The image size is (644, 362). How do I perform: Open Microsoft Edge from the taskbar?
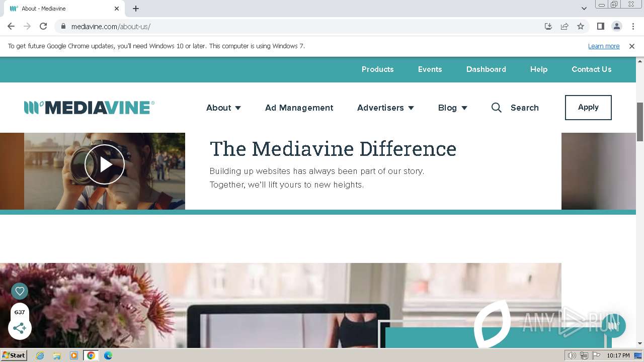108,355
